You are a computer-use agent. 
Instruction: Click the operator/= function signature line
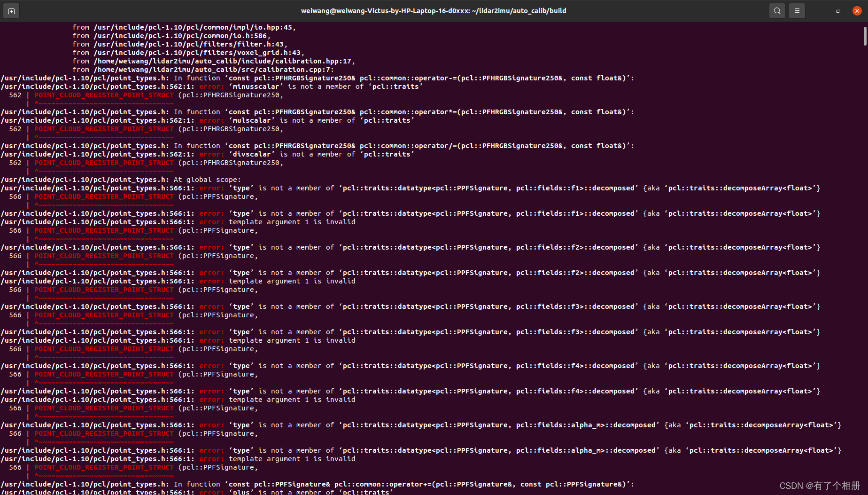click(318, 146)
